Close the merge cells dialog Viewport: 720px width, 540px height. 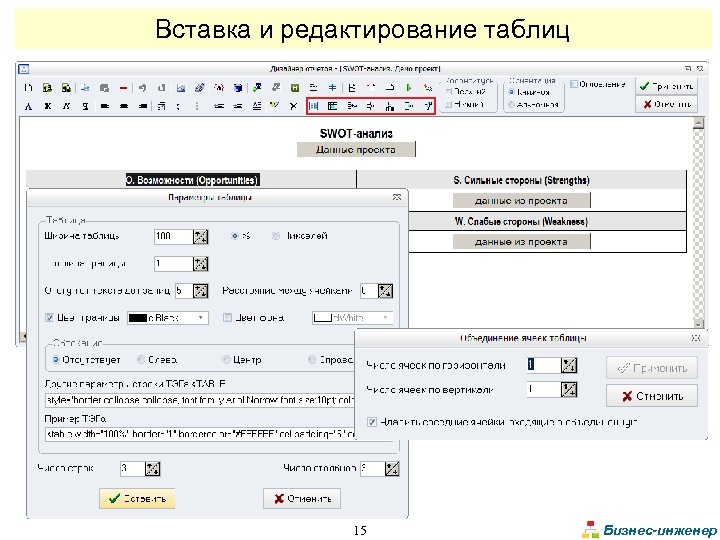[x=696, y=338]
